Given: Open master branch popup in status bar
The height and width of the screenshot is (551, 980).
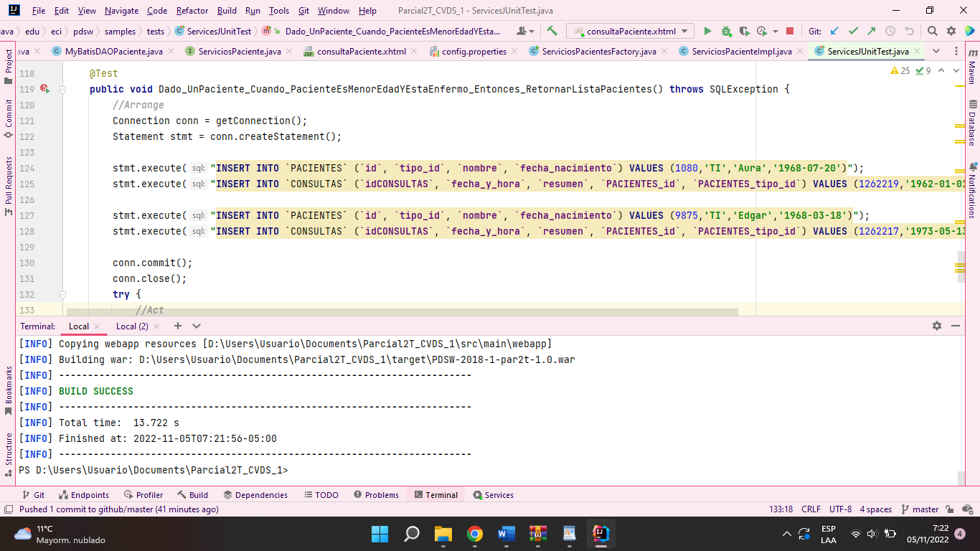Looking at the screenshot, I should (920, 509).
